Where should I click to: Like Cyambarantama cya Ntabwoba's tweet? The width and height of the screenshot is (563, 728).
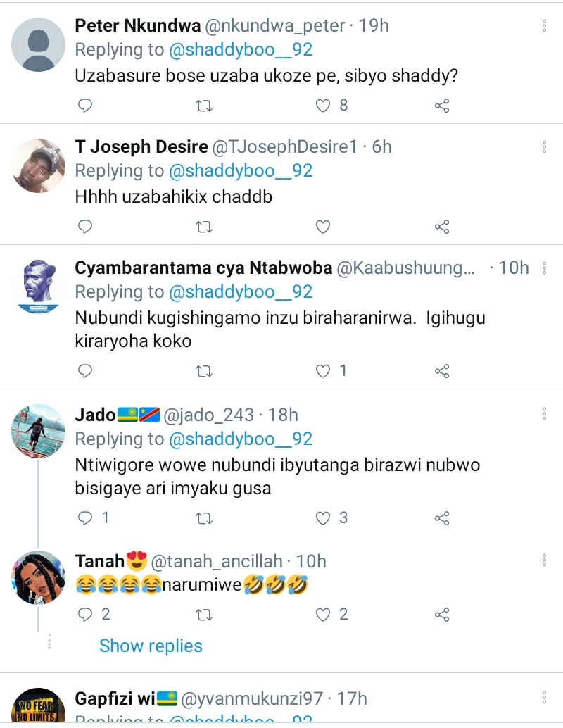coord(323,370)
